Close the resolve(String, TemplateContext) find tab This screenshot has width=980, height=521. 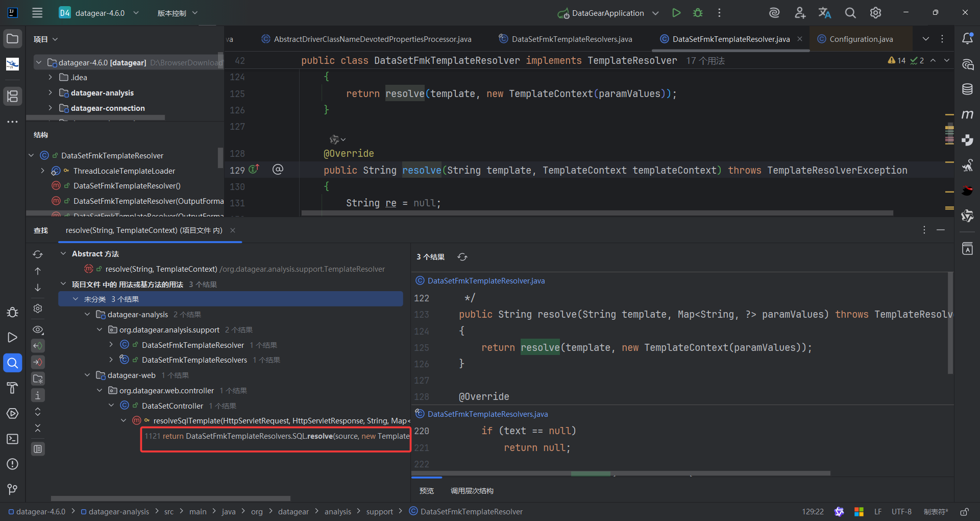click(x=233, y=230)
